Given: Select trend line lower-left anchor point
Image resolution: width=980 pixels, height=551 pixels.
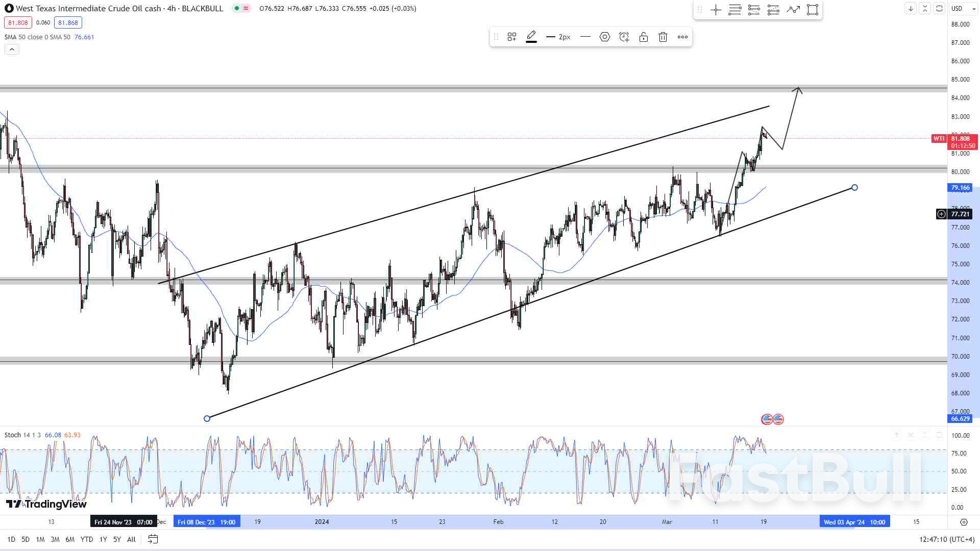Looking at the screenshot, I should [207, 418].
